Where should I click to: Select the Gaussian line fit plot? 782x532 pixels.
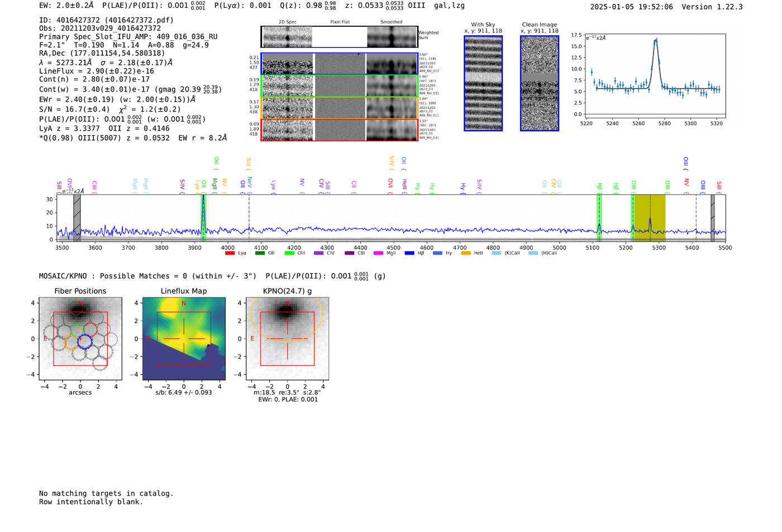(655, 75)
